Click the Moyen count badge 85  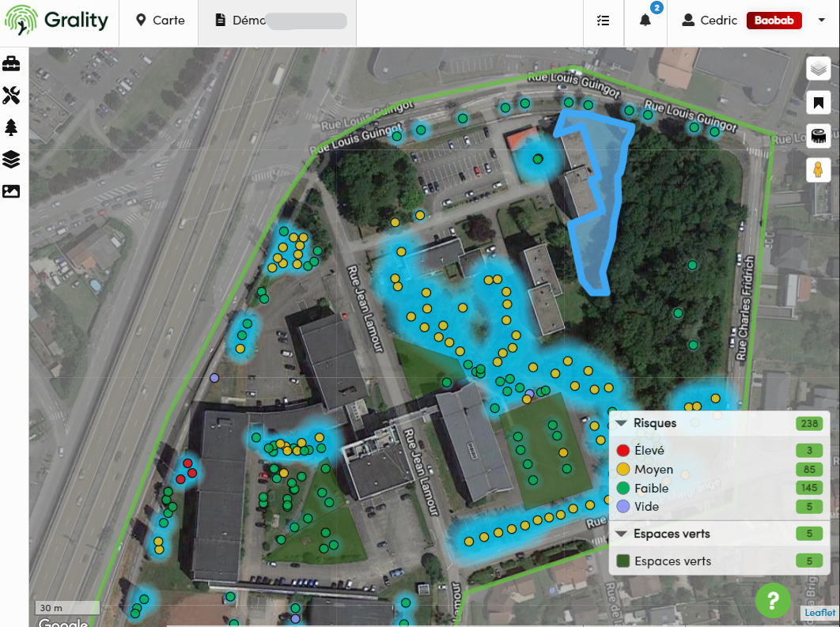[809, 470]
